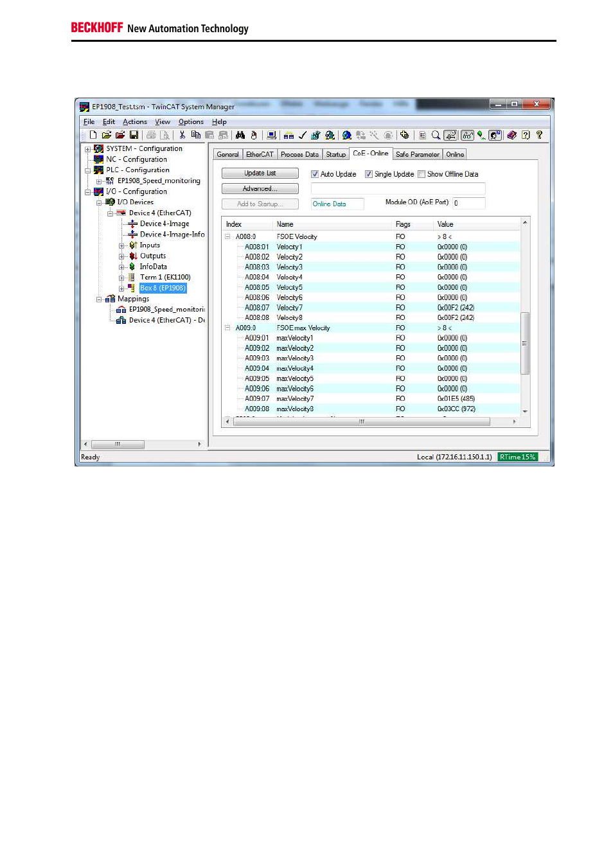Viewport: 613px width, 868px height.
Task: Click the I/O - Configuration tree icon
Action: (98, 191)
